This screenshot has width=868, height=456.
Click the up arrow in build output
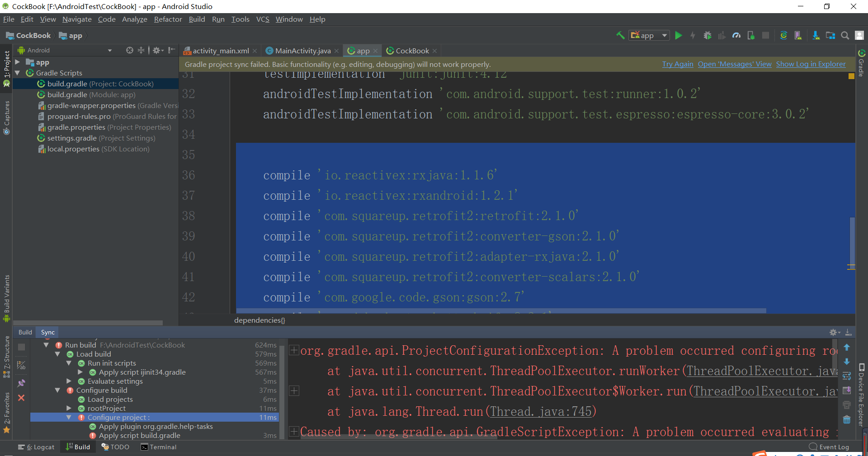tap(847, 347)
